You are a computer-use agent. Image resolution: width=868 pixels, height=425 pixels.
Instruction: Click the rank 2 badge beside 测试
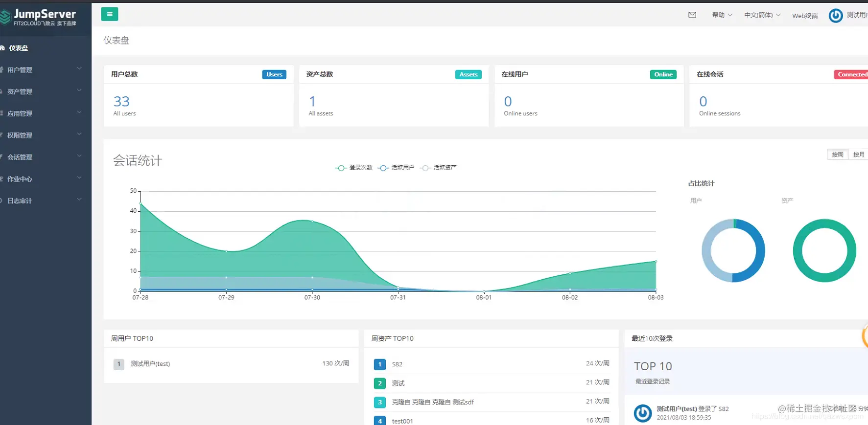pos(379,383)
